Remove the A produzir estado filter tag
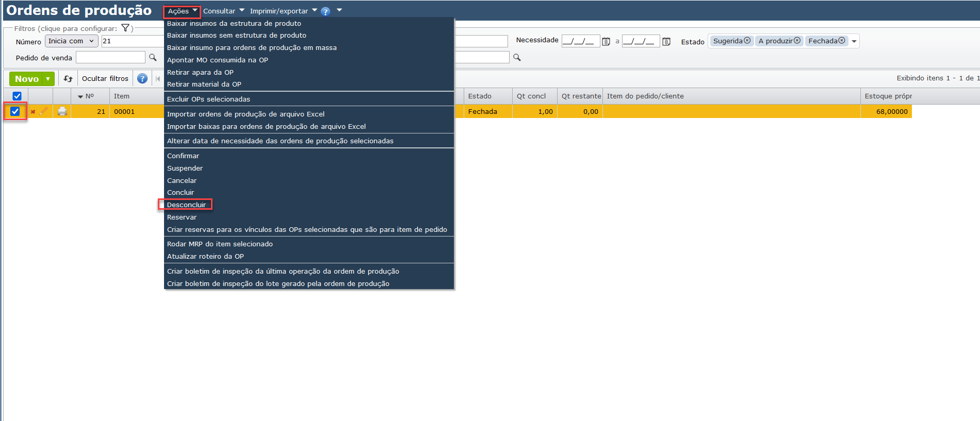 click(x=797, y=41)
